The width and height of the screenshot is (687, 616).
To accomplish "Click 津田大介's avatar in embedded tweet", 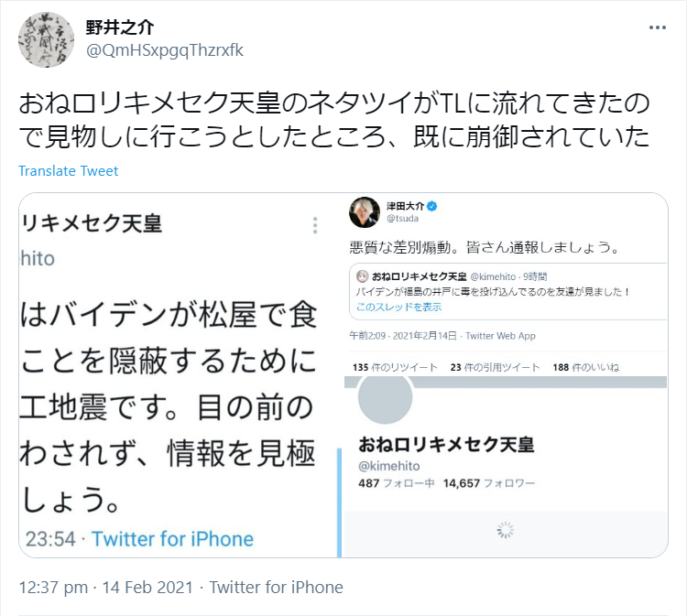I will (x=365, y=212).
